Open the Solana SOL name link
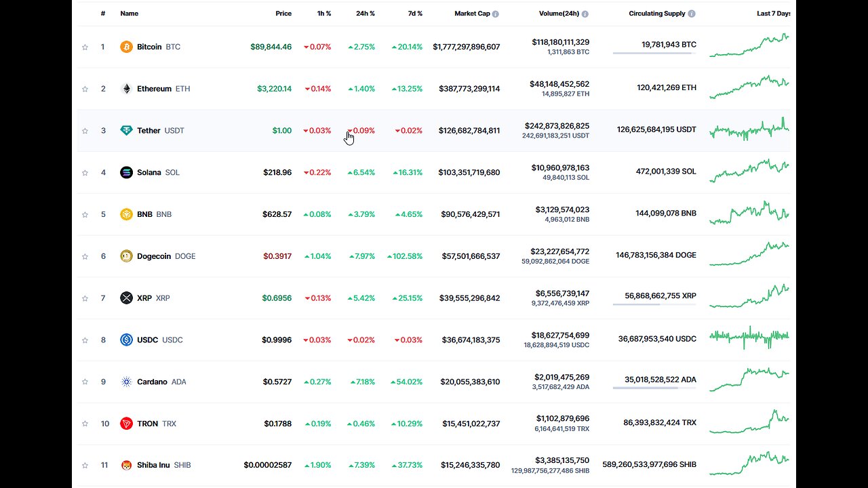 pyautogui.click(x=158, y=172)
